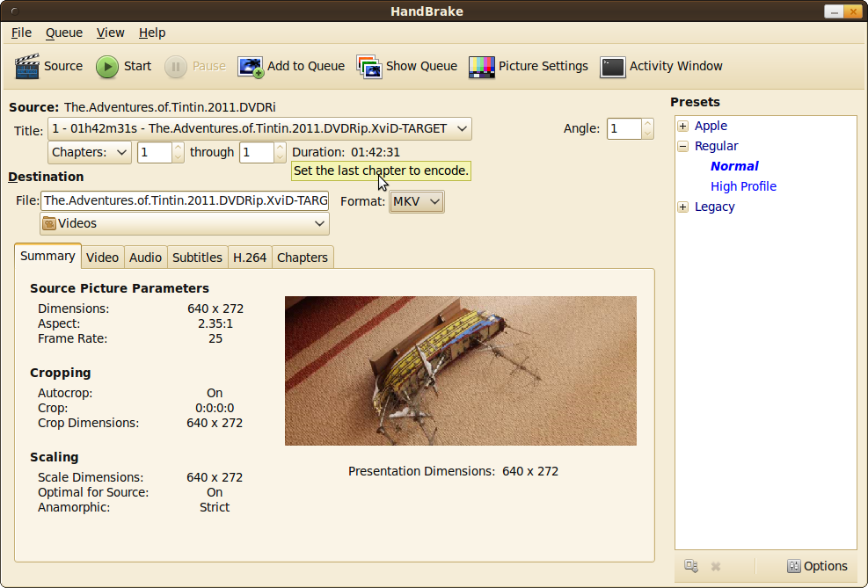Close the HandBrake window
This screenshot has height=588, width=868.
853,11
